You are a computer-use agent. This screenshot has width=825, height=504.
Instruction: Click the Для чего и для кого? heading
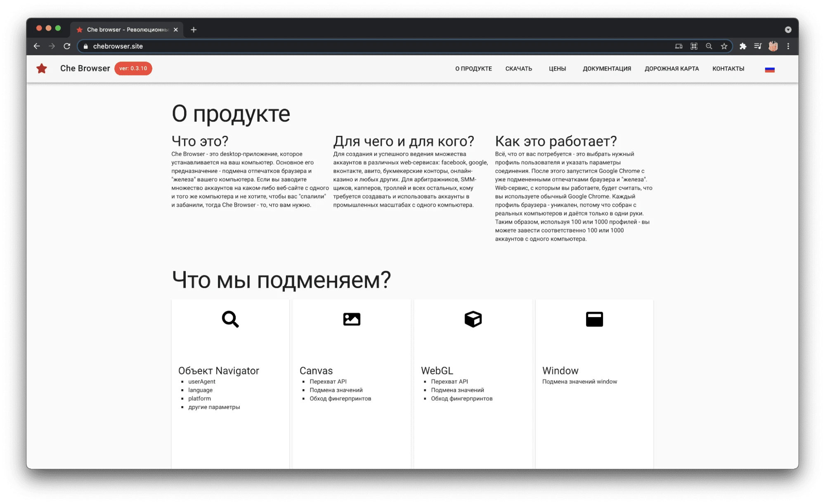(x=404, y=141)
